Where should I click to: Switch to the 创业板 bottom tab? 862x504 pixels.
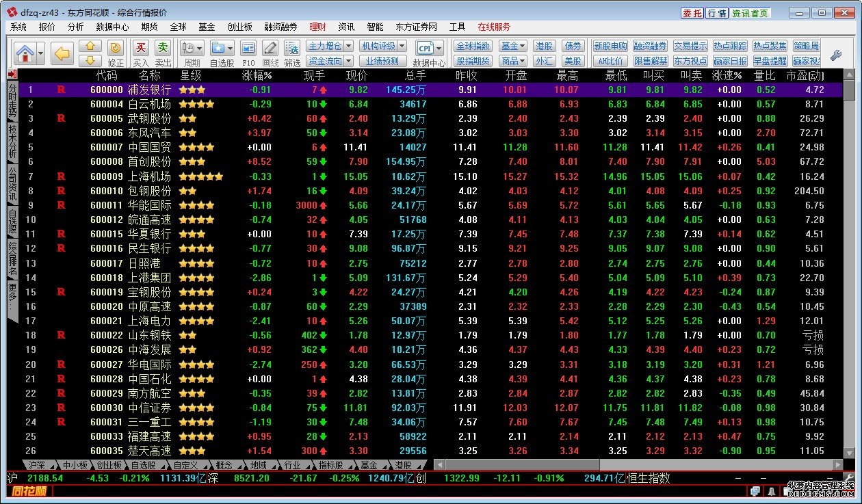[x=109, y=465]
